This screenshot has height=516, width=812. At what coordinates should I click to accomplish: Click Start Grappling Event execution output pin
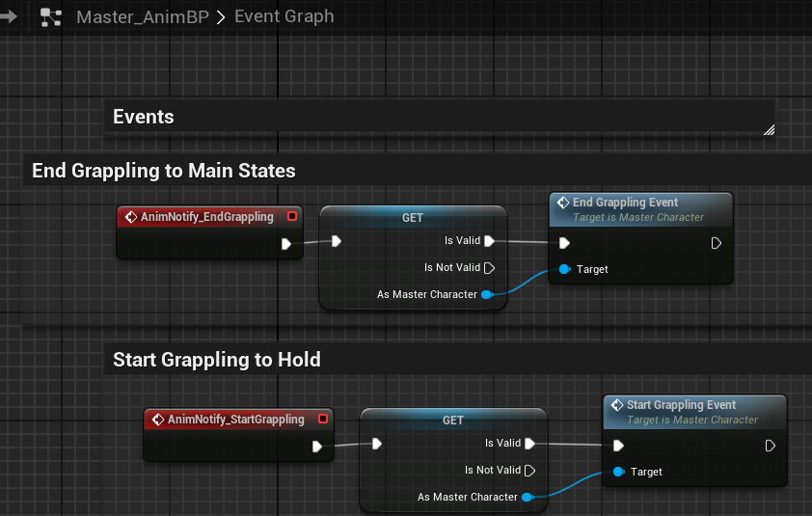pyautogui.click(x=771, y=446)
